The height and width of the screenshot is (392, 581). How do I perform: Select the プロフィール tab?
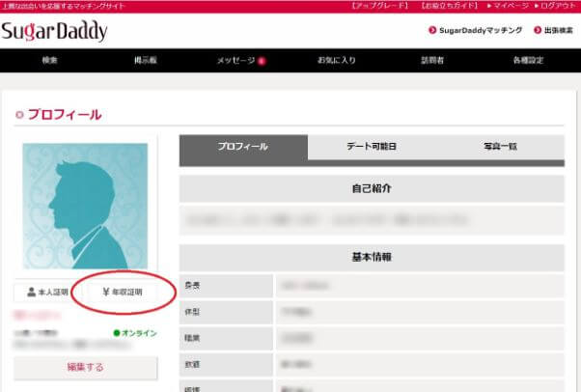243,147
